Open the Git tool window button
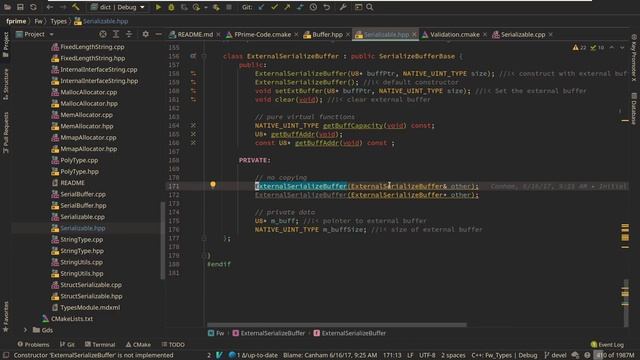This screenshot has height=360, width=640. click(x=67, y=344)
